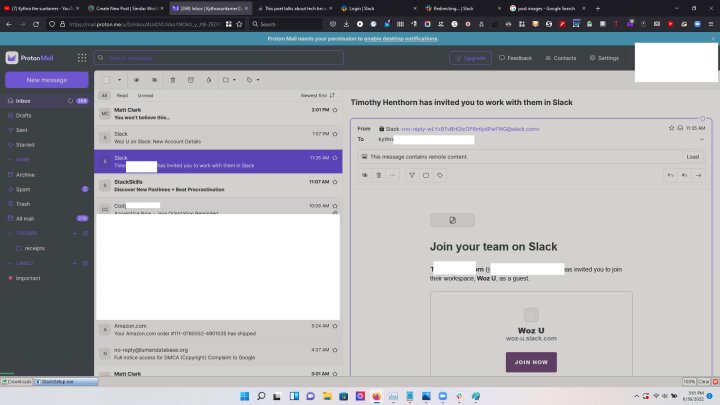
Task: Follow the enable desktop notifications link
Action: point(400,39)
